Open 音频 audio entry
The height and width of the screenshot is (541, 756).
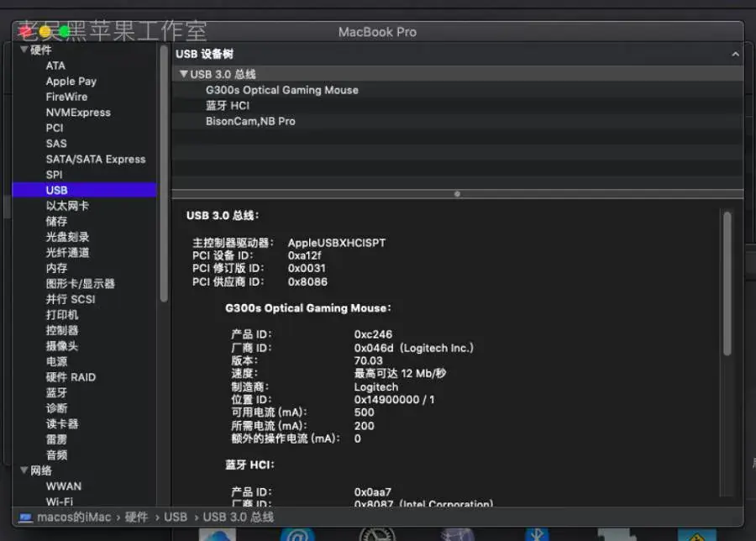[56, 455]
